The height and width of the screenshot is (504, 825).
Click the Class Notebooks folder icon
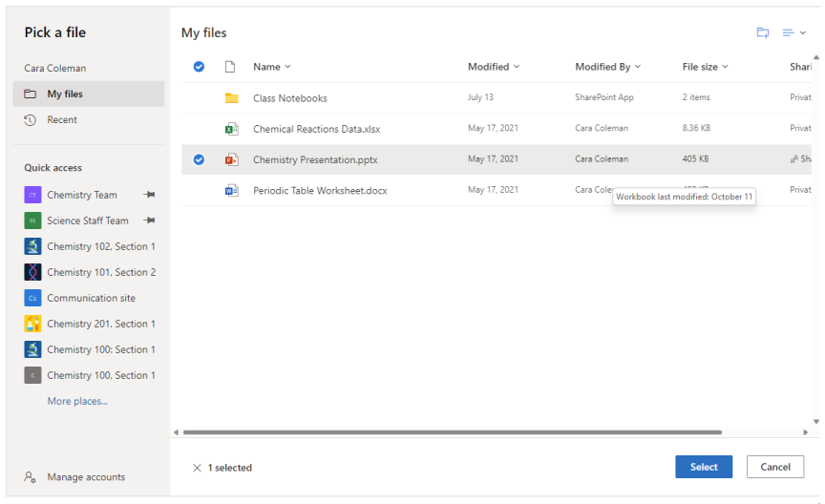click(231, 98)
